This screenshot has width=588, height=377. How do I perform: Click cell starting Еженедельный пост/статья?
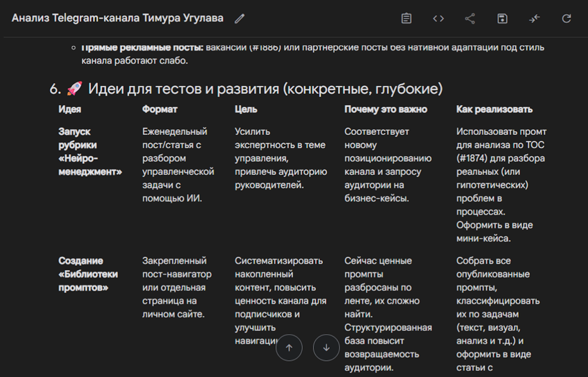click(x=178, y=165)
